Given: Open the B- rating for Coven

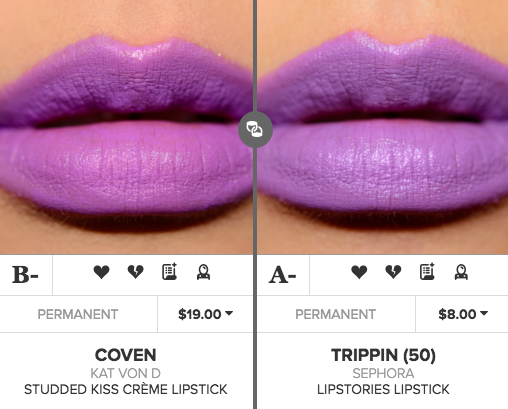Looking at the screenshot, I should [x=26, y=275].
